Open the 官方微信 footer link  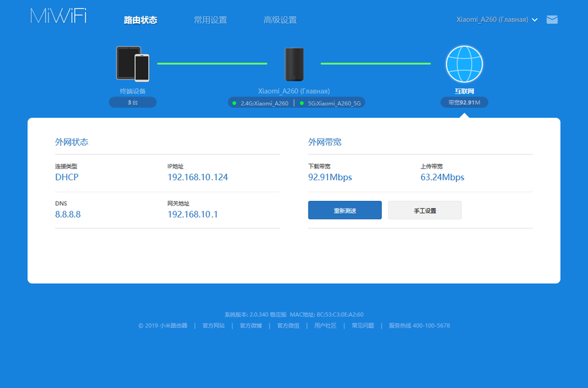coord(288,325)
